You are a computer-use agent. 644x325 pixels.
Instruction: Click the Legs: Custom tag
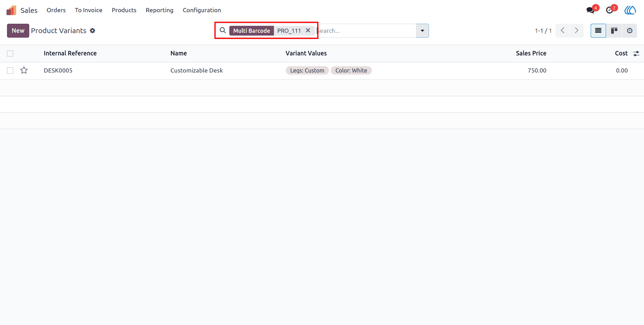[x=307, y=70]
